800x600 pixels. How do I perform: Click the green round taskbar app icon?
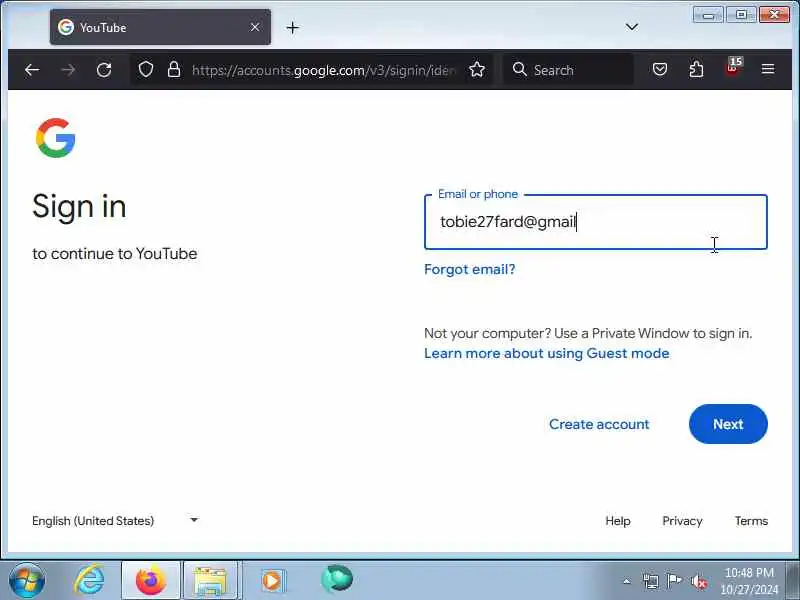click(x=337, y=580)
